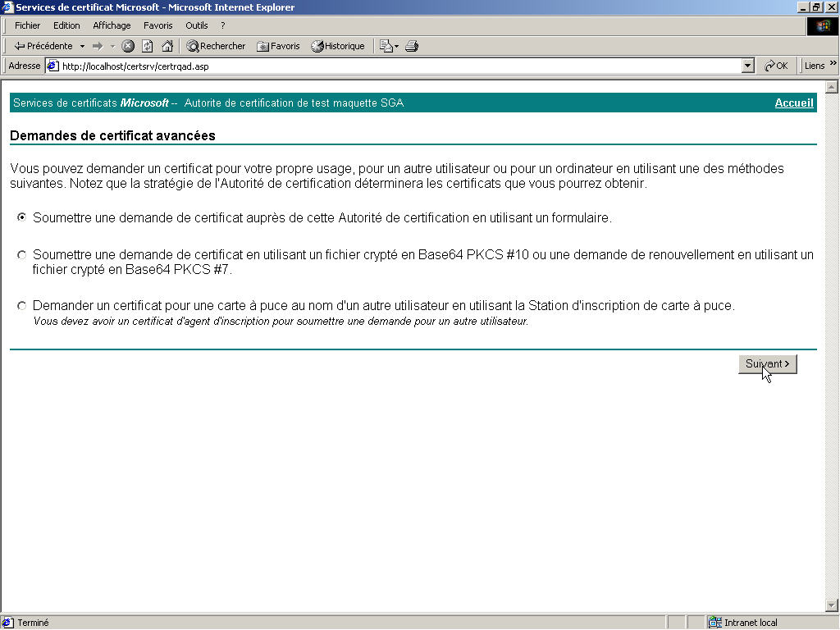
Task: Open the Rechercher search pane
Action: (x=216, y=46)
